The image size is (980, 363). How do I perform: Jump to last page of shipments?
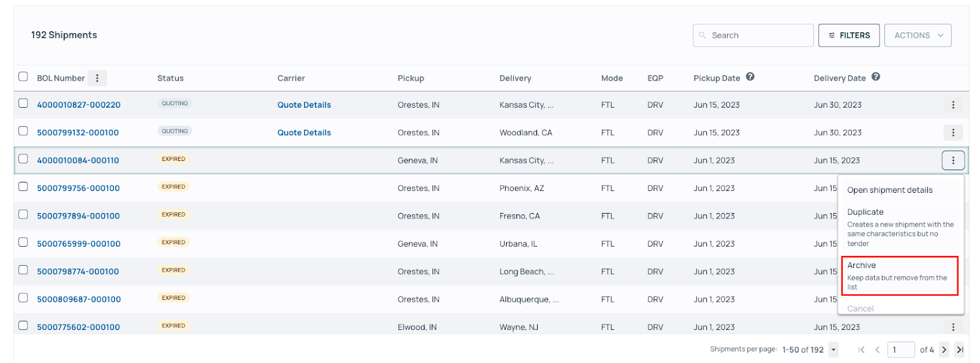point(959,350)
